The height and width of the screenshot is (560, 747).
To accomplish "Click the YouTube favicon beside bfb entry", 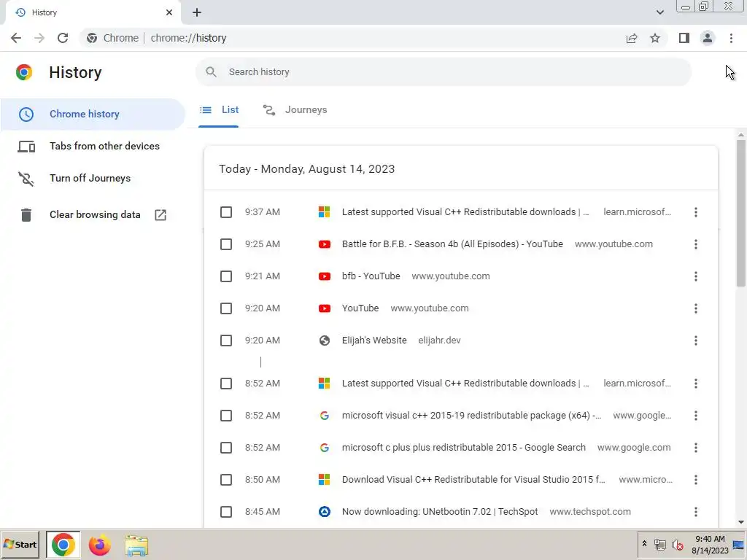I will [325, 276].
